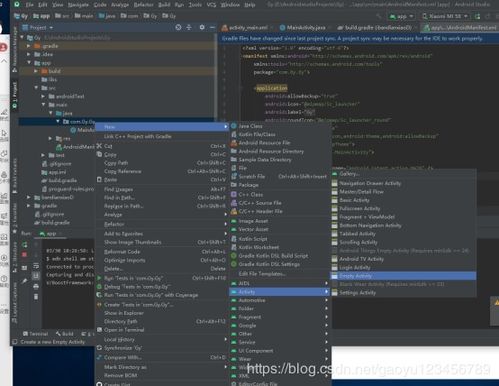This screenshot has height=386, width=499.
Task: Click the pin icon in Run panel
Action: (25, 281)
